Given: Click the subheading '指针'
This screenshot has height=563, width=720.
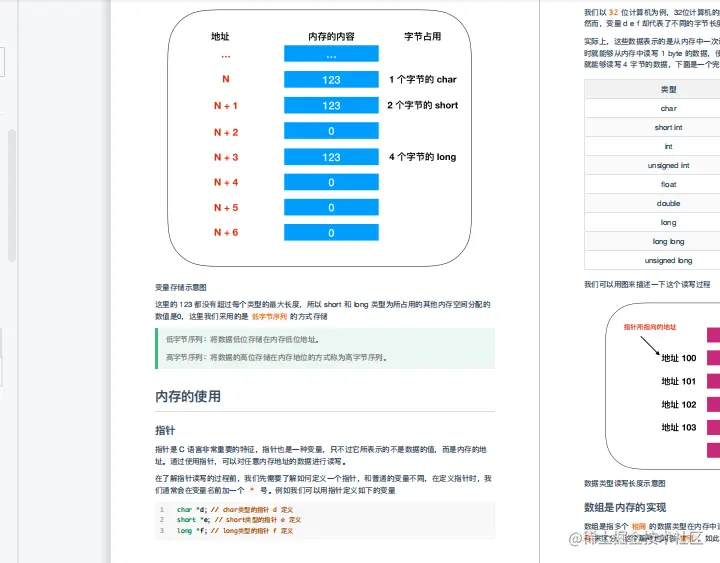Looking at the screenshot, I should [x=165, y=430].
